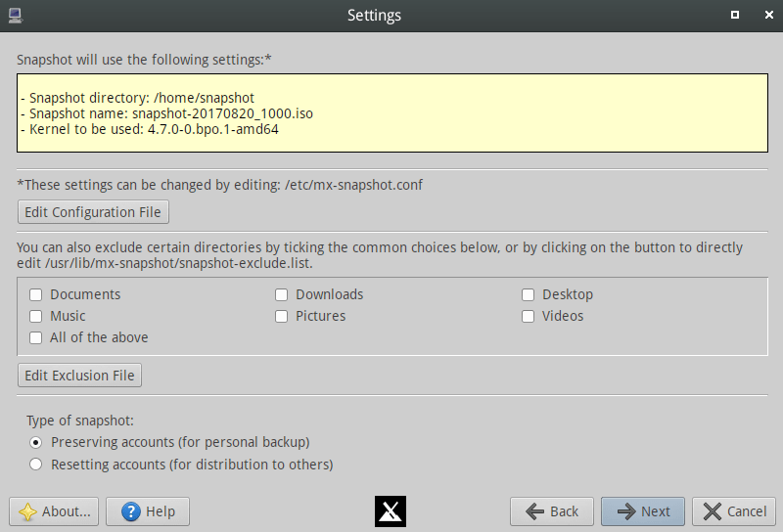Screen dimensions: 783x532
Task: Tick the Downloads checkbox
Action: click(281, 295)
